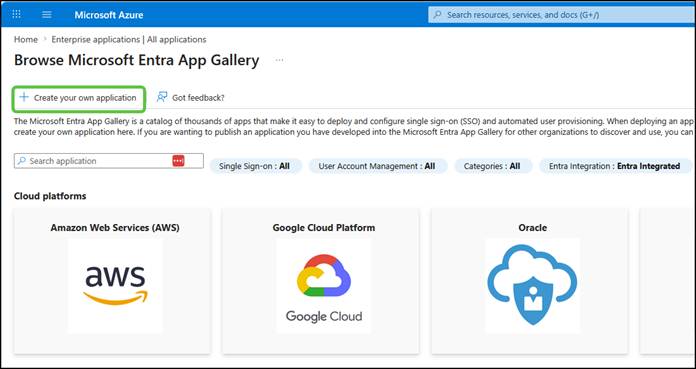Click the feedback person icon

point(162,97)
